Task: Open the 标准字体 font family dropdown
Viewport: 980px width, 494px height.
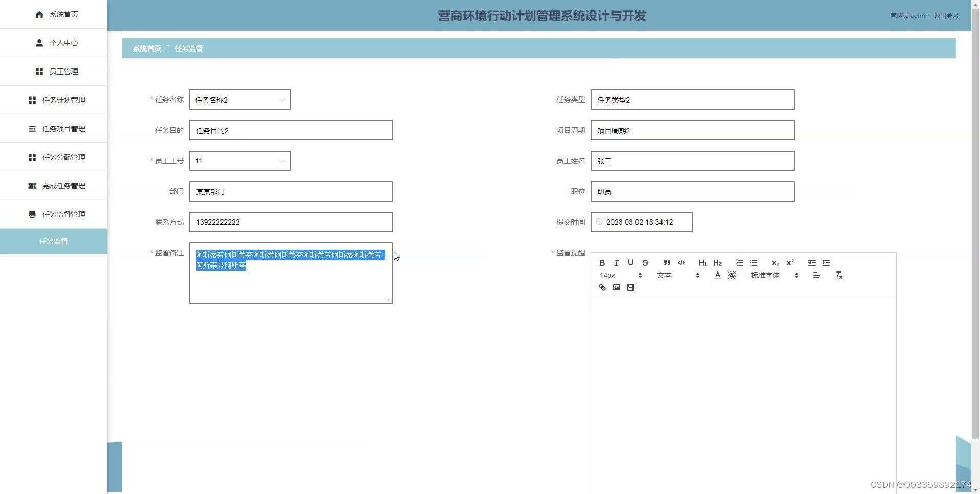Action: pyautogui.click(x=774, y=275)
